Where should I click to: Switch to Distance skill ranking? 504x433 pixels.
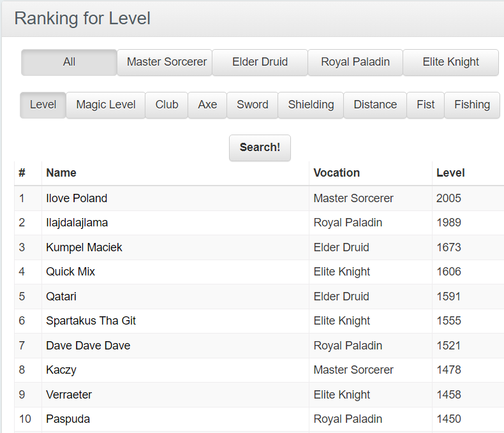375,105
